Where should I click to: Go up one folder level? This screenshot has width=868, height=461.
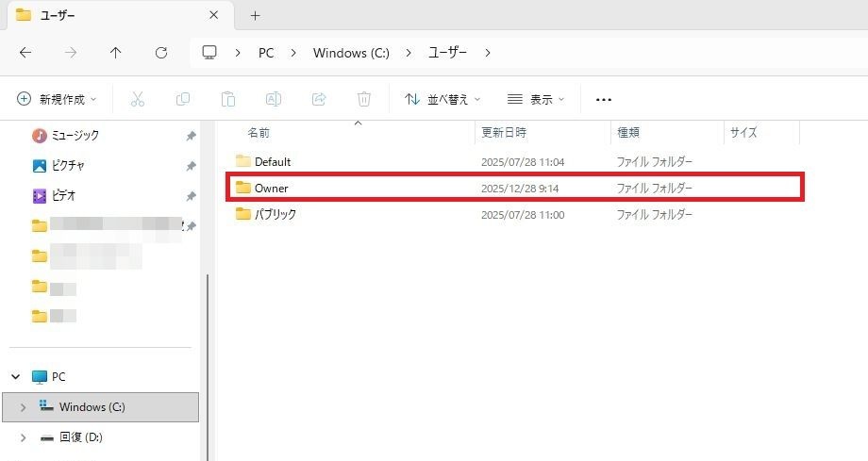click(115, 53)
